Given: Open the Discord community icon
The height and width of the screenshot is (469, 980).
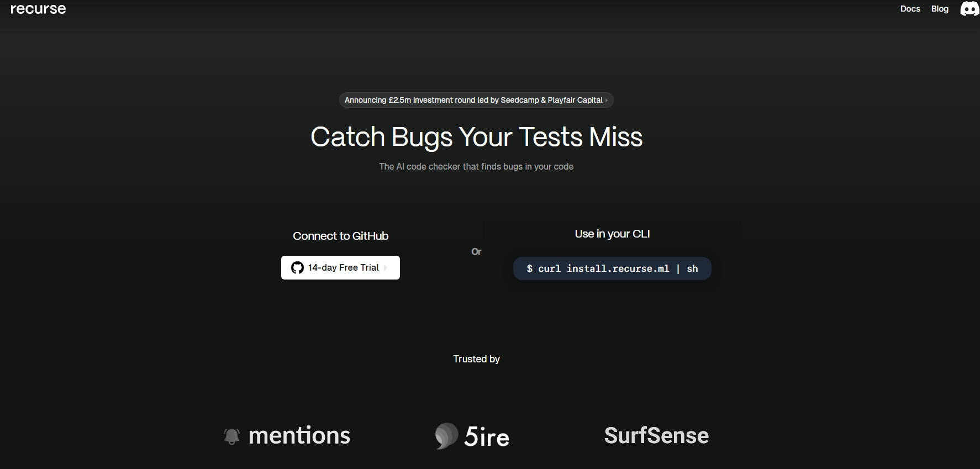Looking at the screenshot, I should pos(970,9).
